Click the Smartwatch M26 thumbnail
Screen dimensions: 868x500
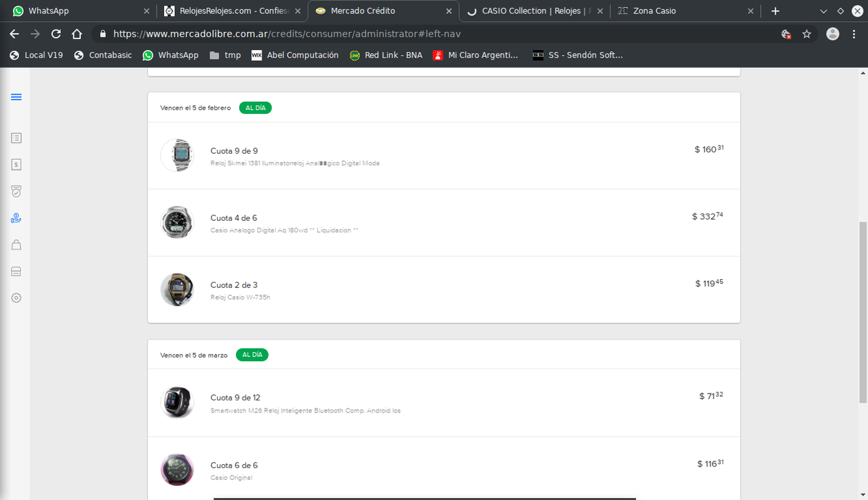click(x=177, y=402)
